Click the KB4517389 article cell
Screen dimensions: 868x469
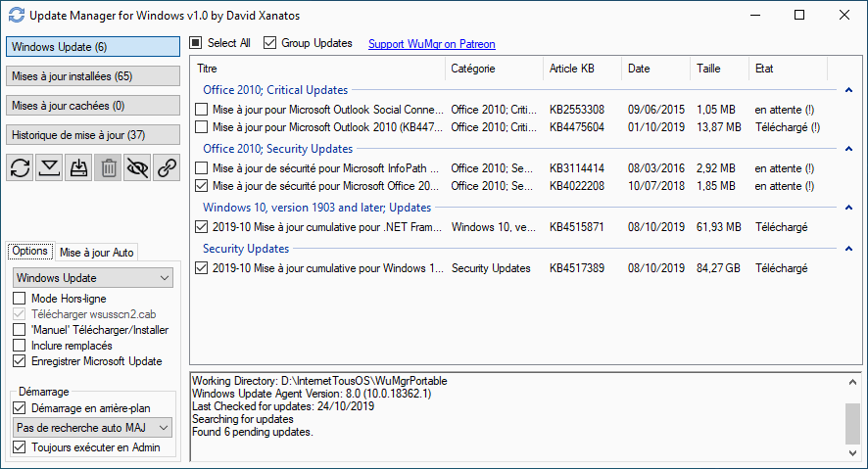[x=576, y=268]
